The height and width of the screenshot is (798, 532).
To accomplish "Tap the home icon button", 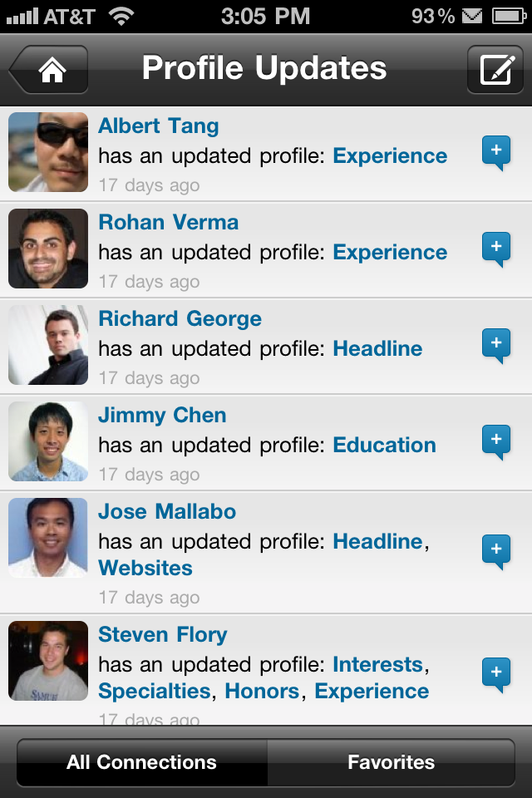I will click(50, 69).
